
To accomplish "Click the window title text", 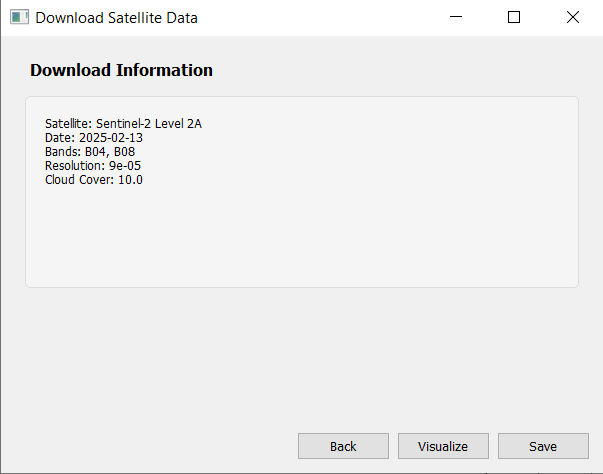I will (x=116, y=17).
